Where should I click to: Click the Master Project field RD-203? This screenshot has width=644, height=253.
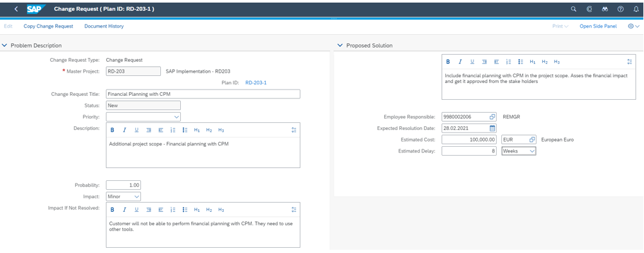click(x=133, y=71)
